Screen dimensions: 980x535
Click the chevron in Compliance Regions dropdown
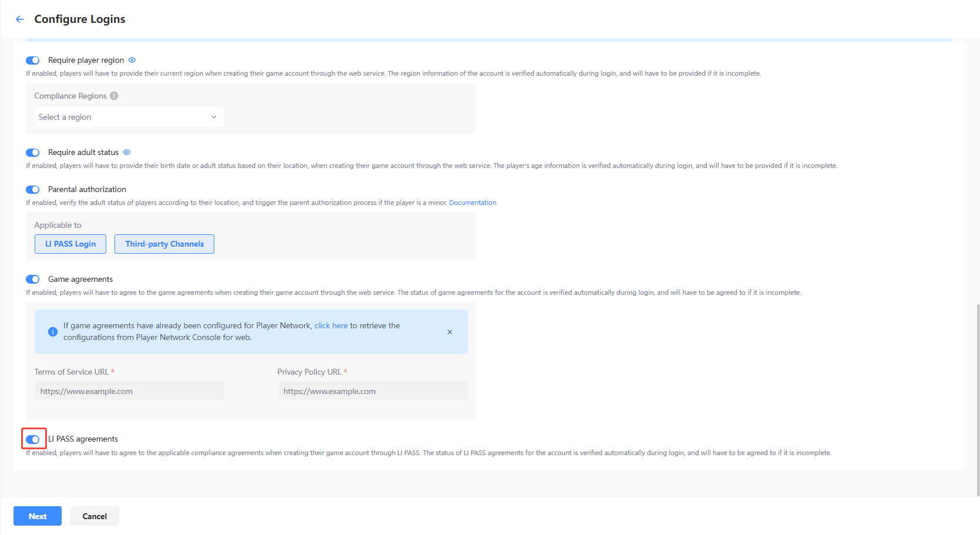(214, 117)
